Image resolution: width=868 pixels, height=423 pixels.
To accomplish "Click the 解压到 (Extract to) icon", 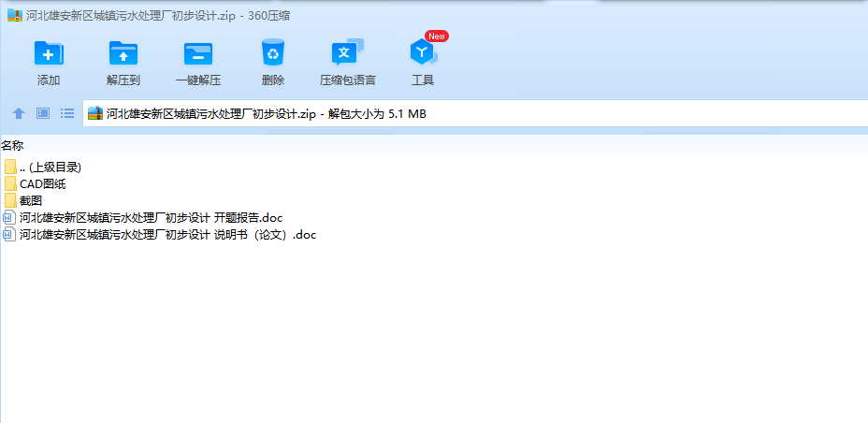I will (123, 53).
